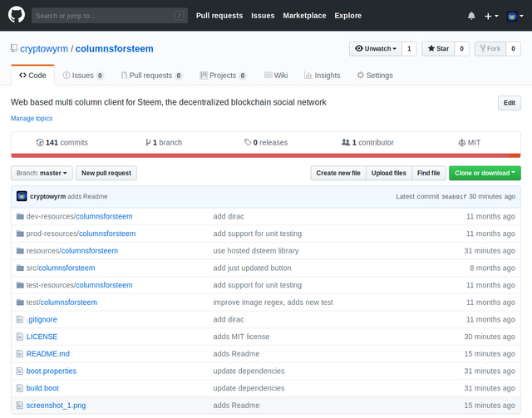
Task: Open Marketplace in top navigation
Action: tap(304, 16)
